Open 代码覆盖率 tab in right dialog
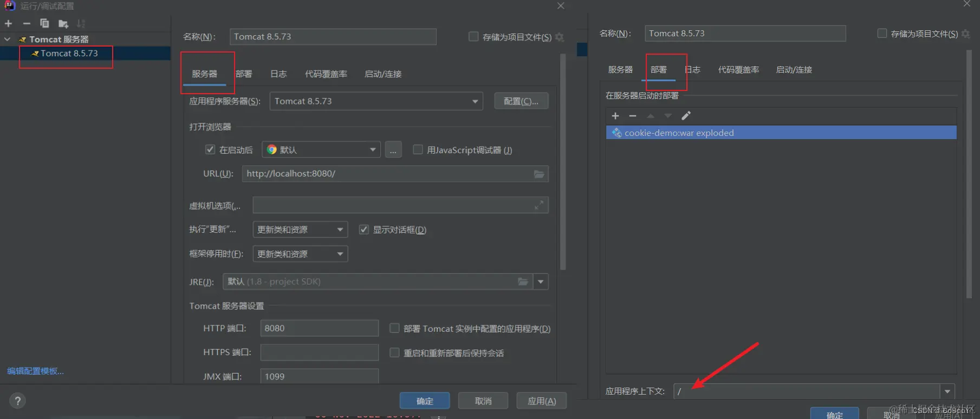The width and height of the screenshot is (980, 419). [738, 69]
